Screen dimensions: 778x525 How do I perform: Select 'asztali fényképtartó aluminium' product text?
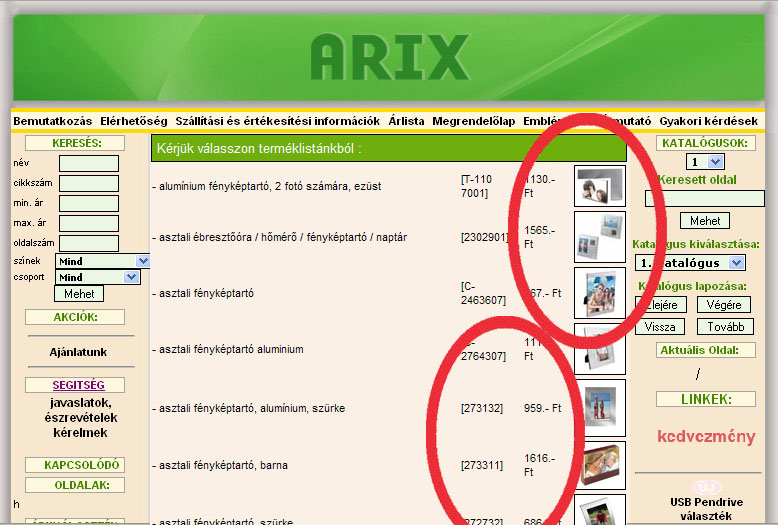point(228,349)
